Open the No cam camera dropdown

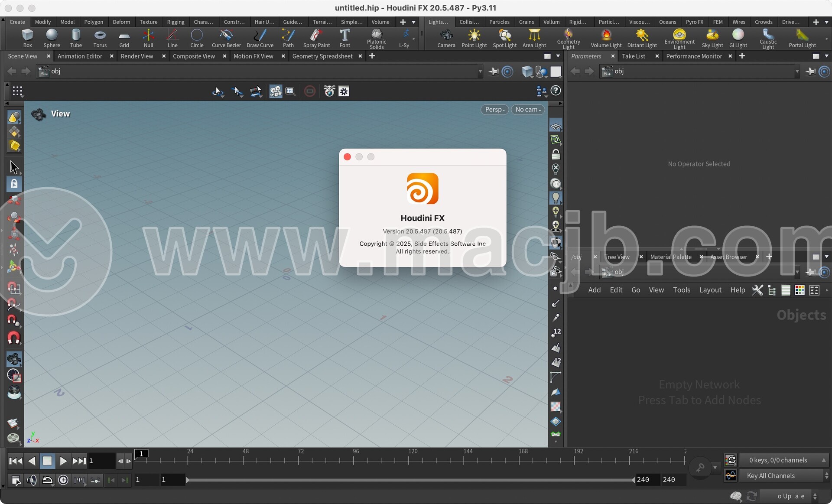pos(527,110)
